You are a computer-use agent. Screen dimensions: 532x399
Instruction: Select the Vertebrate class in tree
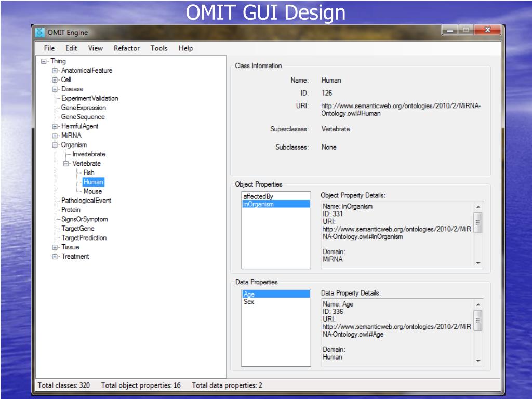[87, 163]
